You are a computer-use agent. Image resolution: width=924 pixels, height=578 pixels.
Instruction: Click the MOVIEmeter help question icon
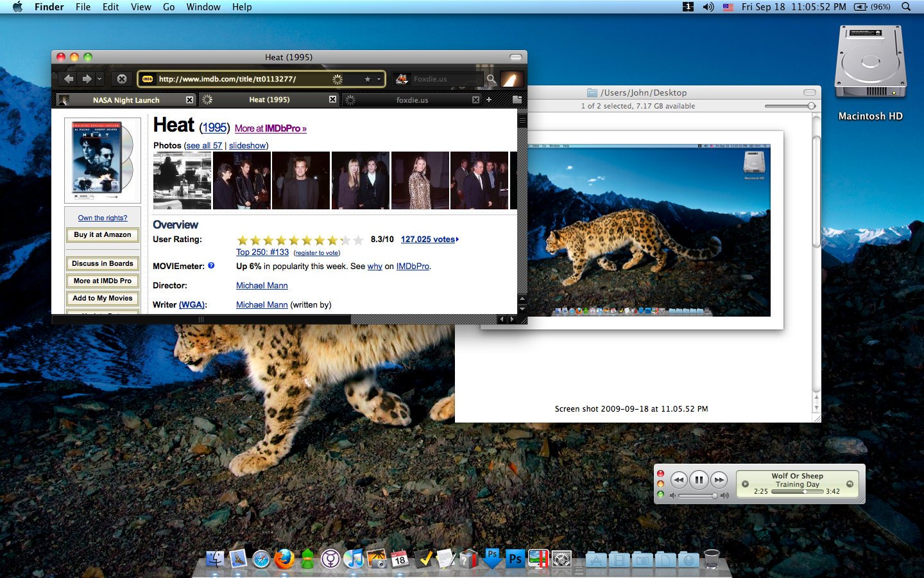(x=211, y=265)
